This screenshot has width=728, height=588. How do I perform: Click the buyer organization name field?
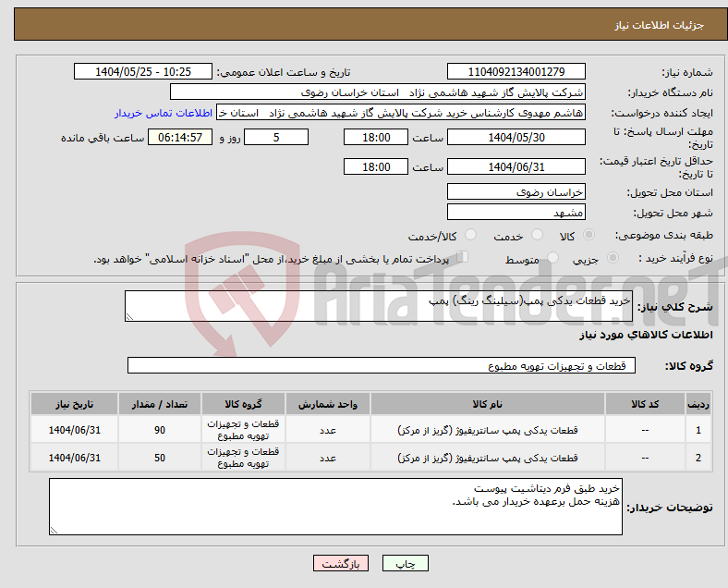click(x=378, y=92)
